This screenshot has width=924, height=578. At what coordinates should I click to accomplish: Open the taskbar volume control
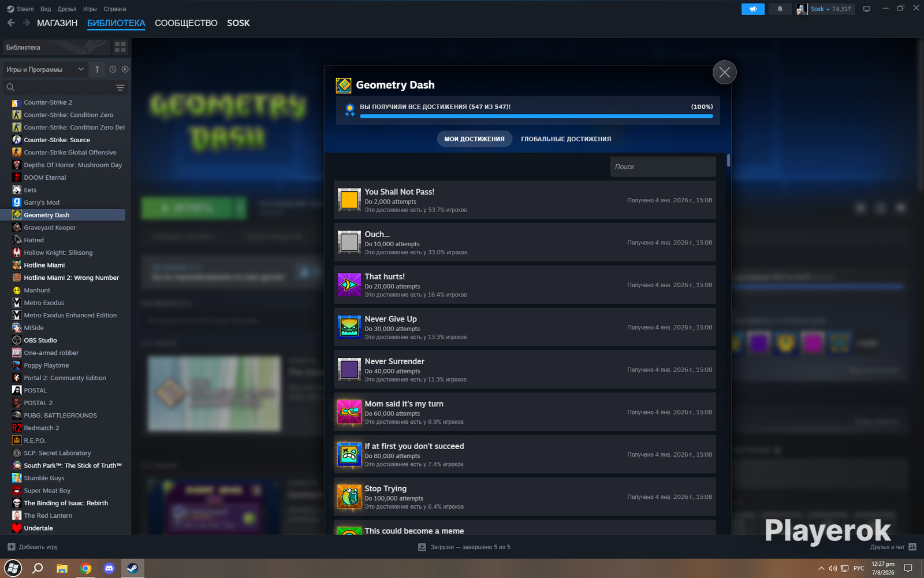tap(833, 568)
